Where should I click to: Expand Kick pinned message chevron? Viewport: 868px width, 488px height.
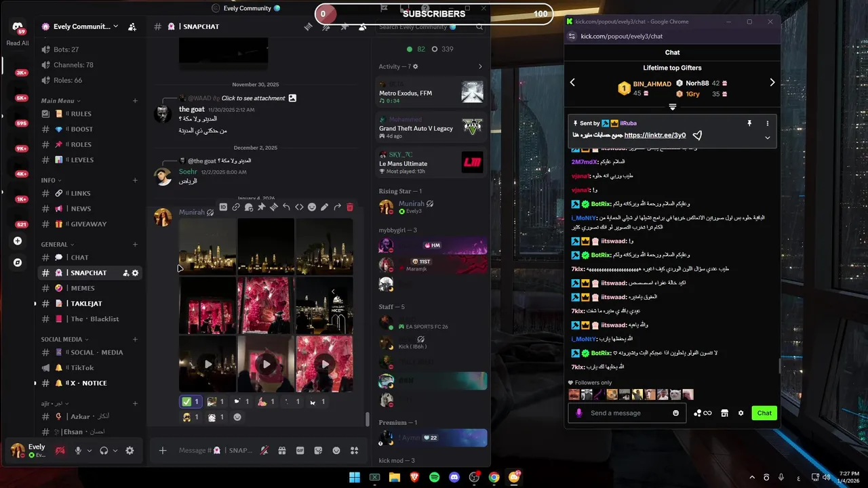[x=768, y=138]
